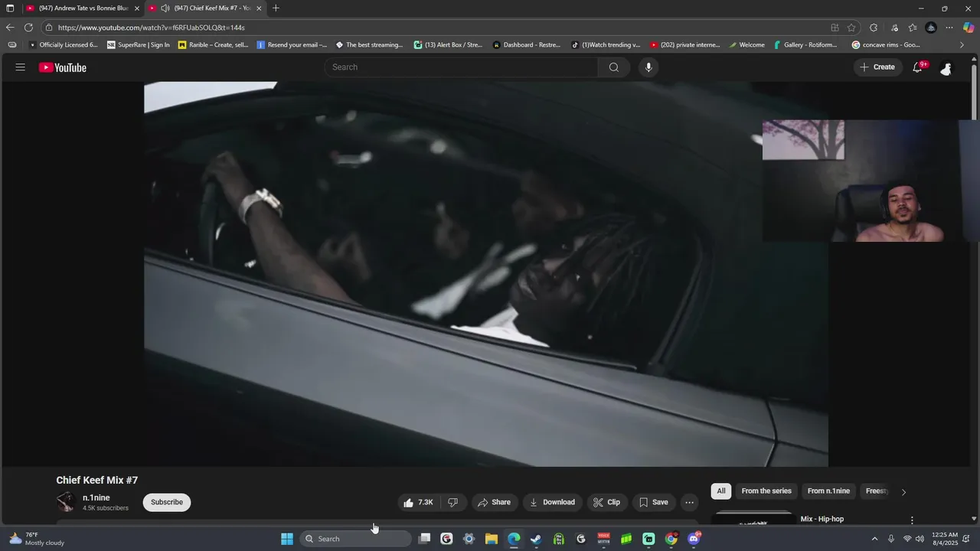Image resolution: width=980 pixels, height=551 pixels.
Task: Open the tab actions menu icon
Action: tap(10, 8)
